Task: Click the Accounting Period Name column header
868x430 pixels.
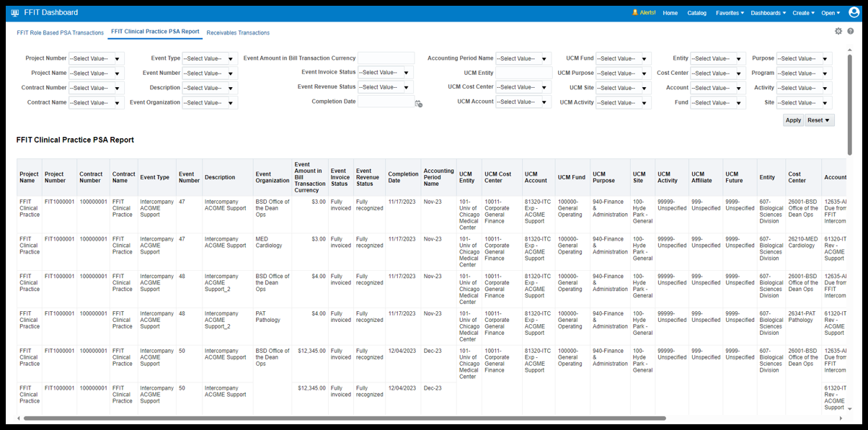Action: [x=438, y=177]
